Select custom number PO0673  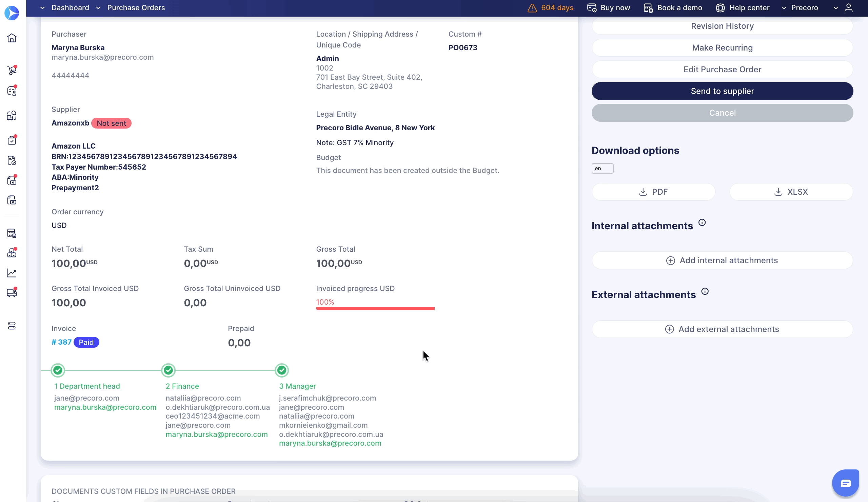[462, 47]
